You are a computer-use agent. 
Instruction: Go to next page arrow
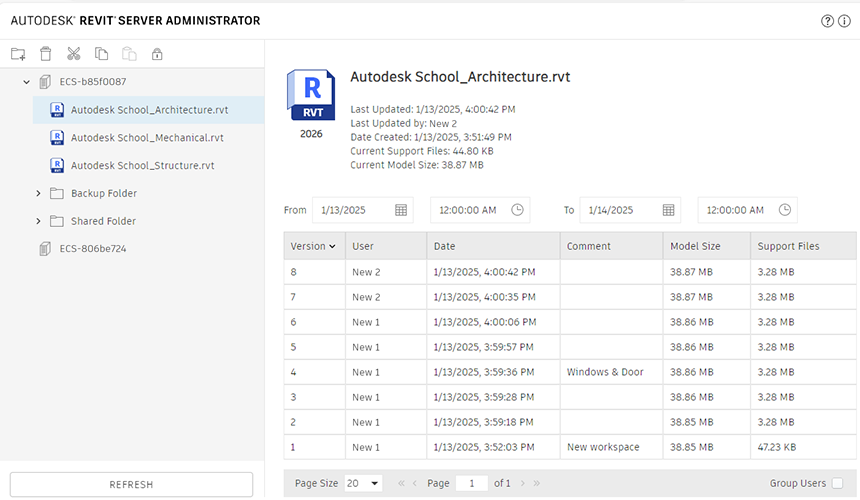click(x=523, y=483)
